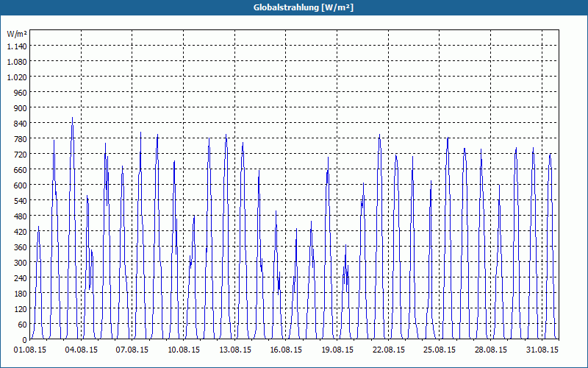Viewport: 588px width, 368px height.
Task: Click the highest radiation peak near 03.08.15
Action: [72, 118]
